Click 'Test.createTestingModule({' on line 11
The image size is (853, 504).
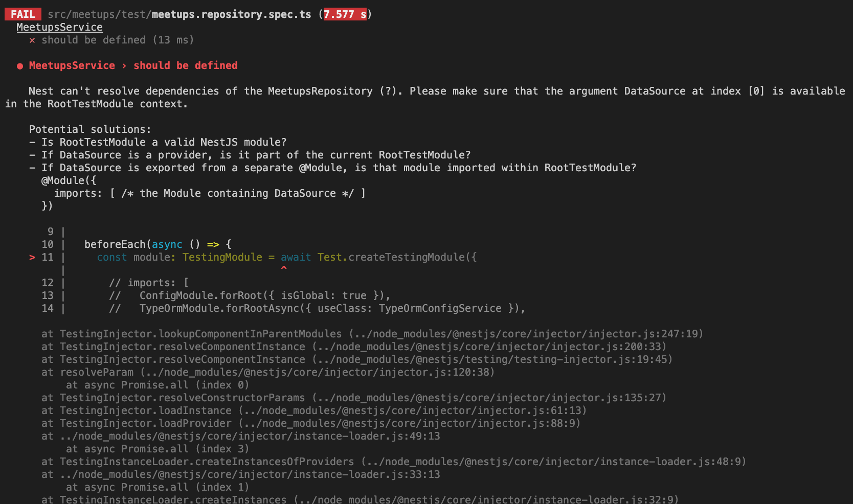tap(397, 257)
